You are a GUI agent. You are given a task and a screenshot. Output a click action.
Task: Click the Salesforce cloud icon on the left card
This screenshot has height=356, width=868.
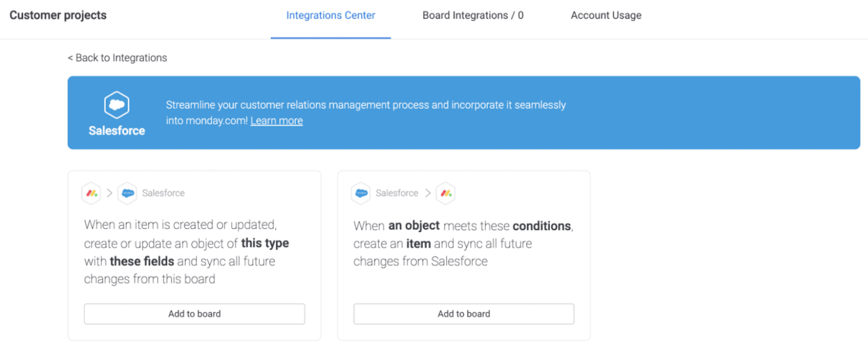(x=127, y=193)
